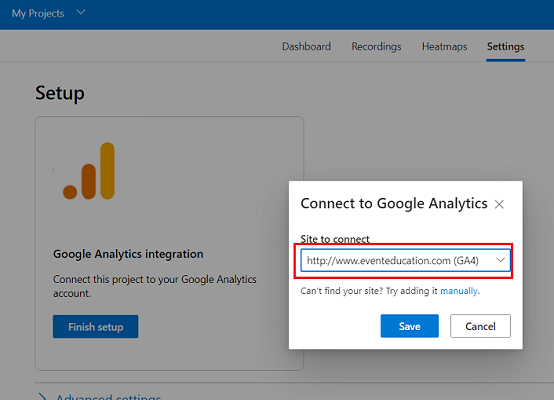
Task: Click the 'Connect this project' description text
Action: 155,286
